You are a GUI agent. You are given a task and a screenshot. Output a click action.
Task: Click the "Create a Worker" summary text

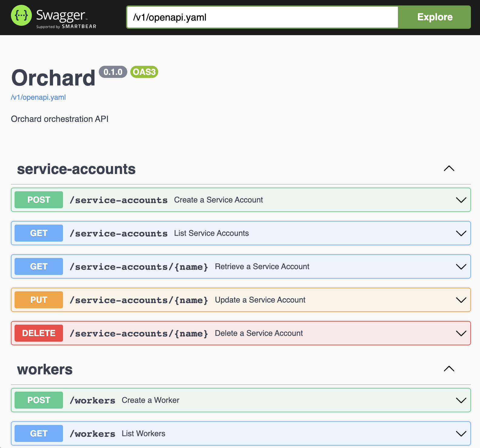pos(151,400)
